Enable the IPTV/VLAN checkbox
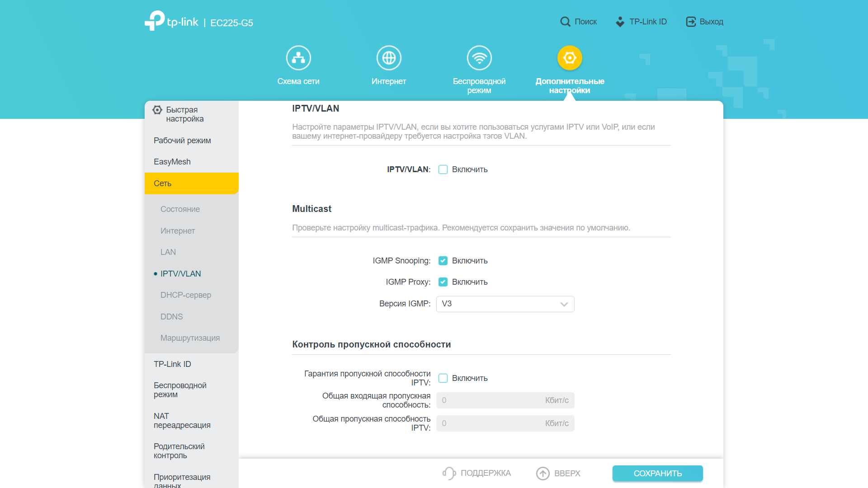Screen dimensions: 868x488 [x=443, y=169]
